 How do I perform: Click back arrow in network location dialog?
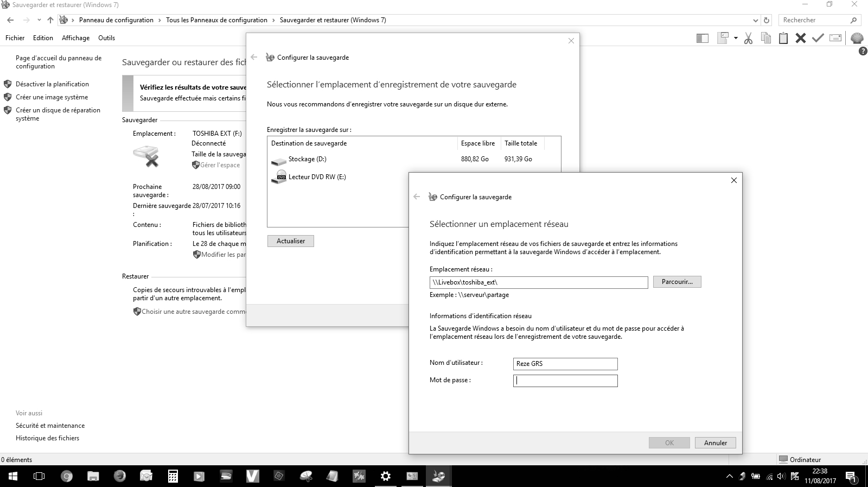tap(417, 197)
